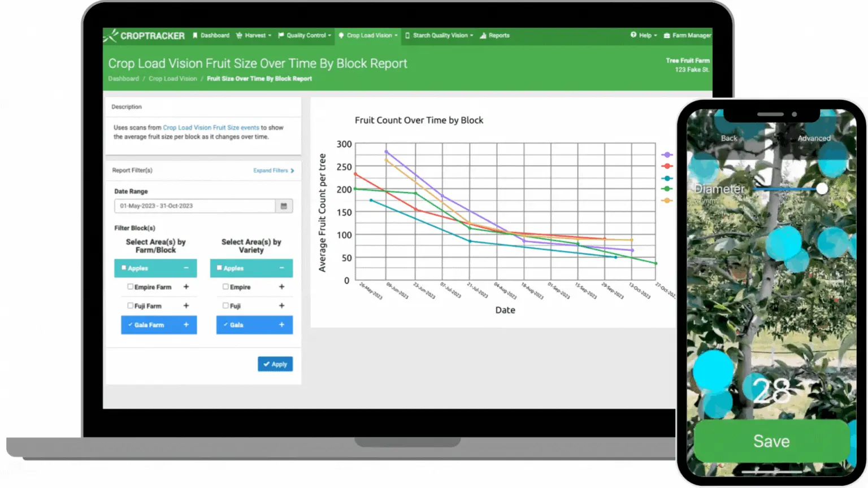Open Crop Load Vision Fruit Size events link
This screenshot has height=488, width=868.
tap(211, 128)
